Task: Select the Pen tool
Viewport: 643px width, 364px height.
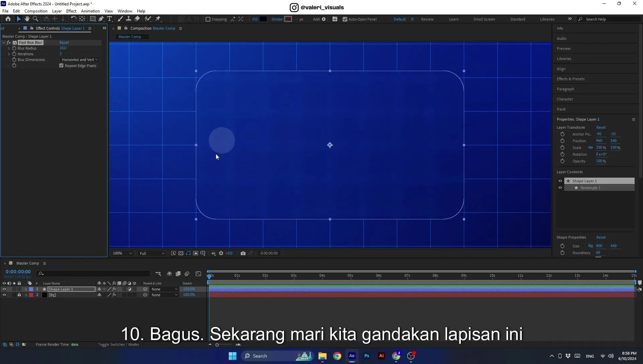Action: click(101, 19)
